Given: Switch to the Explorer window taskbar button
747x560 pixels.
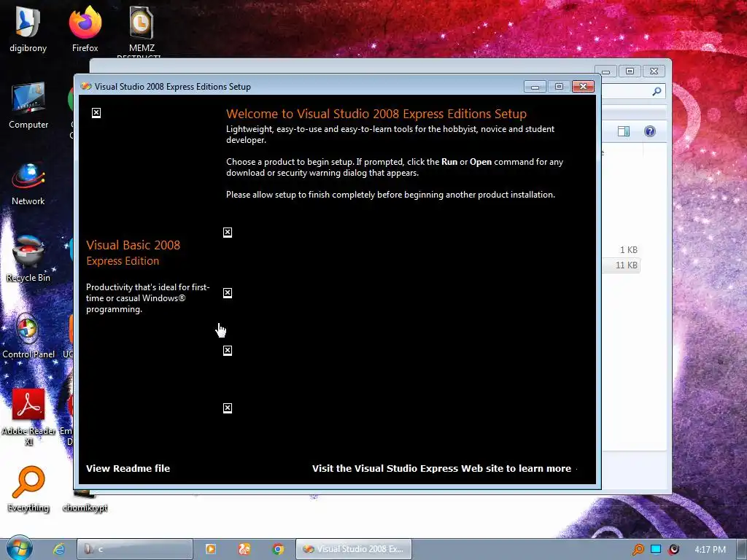Looking at the screenshot, I should pos(135,549).
